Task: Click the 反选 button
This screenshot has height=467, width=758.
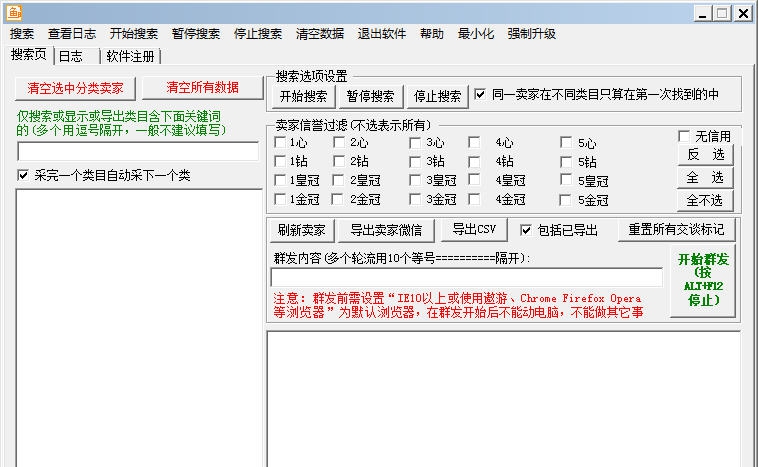Action: click(705, 155)
